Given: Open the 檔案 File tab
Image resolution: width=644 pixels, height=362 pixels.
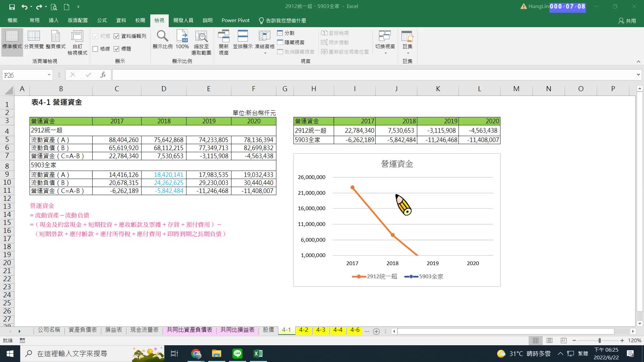Looking at the screenshot, I should [x=12, y=20].
